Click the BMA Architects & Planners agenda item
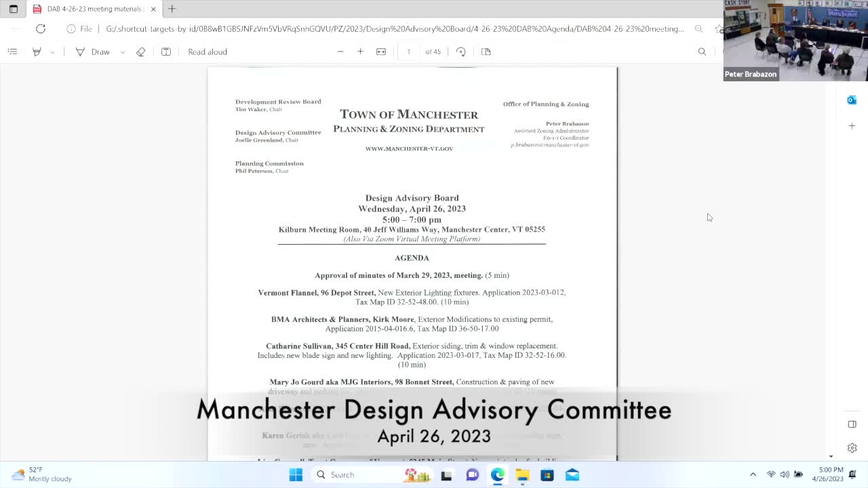This screenshot has height=488, width=868. (x=412, y=324)
